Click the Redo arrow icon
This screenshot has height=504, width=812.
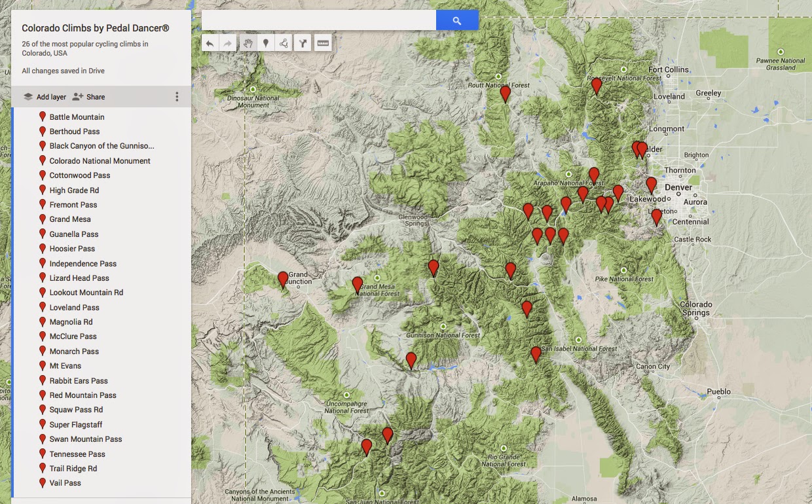[x=227, y=43]
